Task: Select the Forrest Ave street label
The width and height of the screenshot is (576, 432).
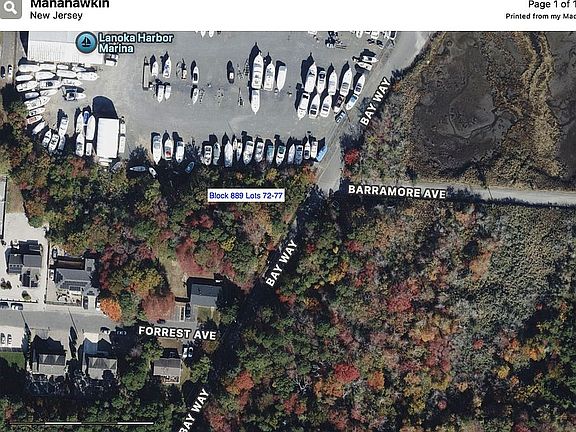Action: tap(177, 333)
